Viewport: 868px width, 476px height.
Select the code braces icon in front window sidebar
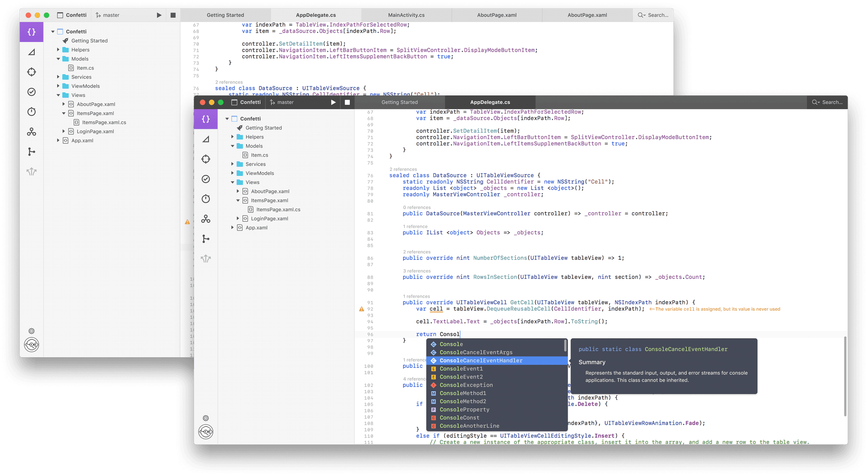(x=206, y=119)
